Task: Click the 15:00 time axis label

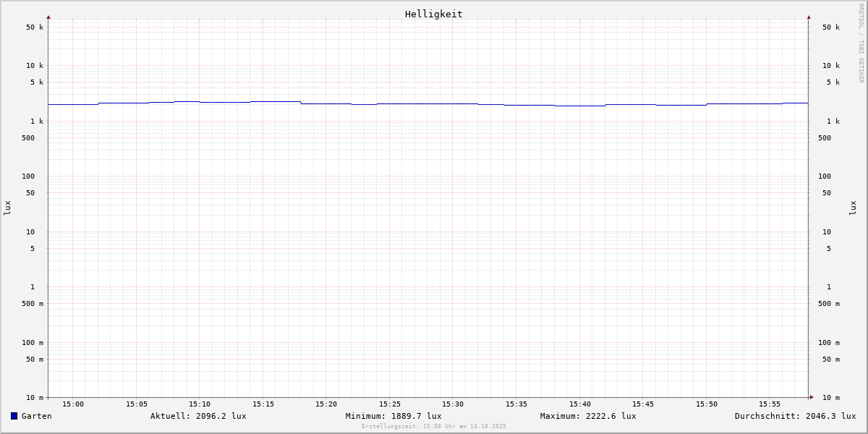Action: [x=73, y=404]
